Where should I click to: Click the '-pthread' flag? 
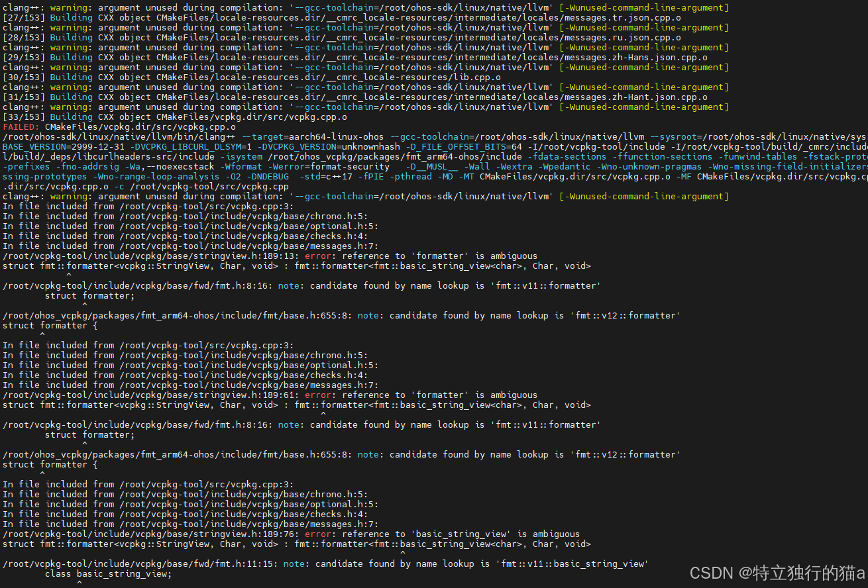click(411, 177)
